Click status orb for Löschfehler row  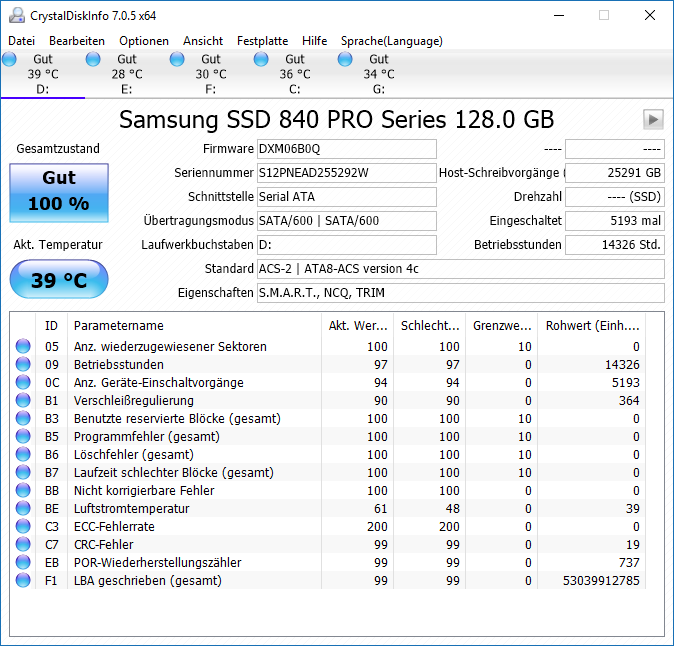pyautogui.click(x=23, y=454)
